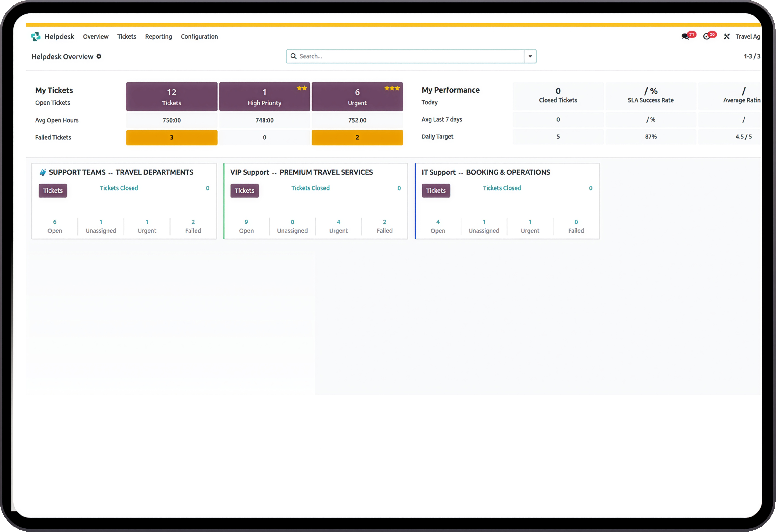
Task: Click the 748:00 average open hours value
Action: (264, 120)
